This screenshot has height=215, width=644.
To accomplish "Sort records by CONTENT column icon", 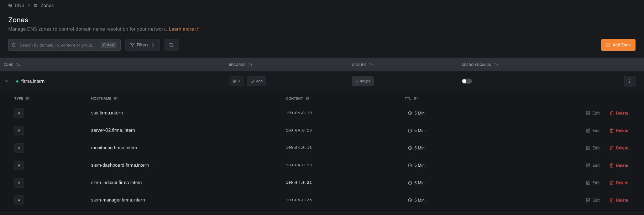I will 308,99.
